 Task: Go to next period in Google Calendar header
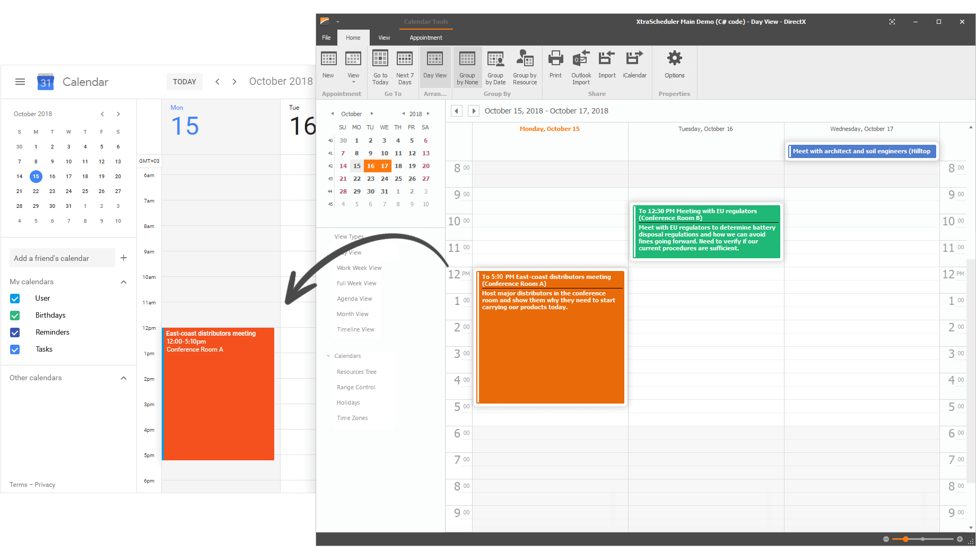click(x=234, y=82)
